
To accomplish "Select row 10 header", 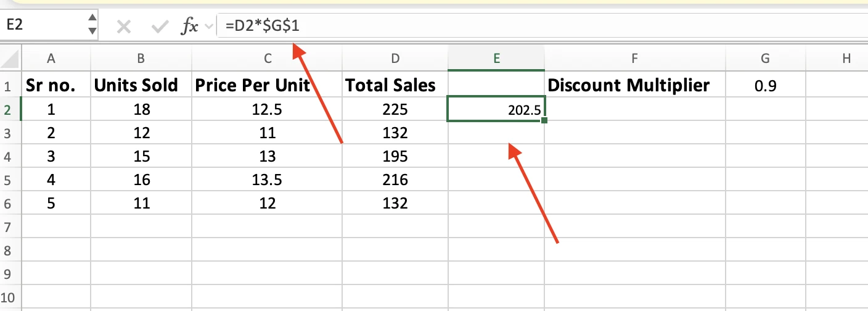I will pos(10,297).
